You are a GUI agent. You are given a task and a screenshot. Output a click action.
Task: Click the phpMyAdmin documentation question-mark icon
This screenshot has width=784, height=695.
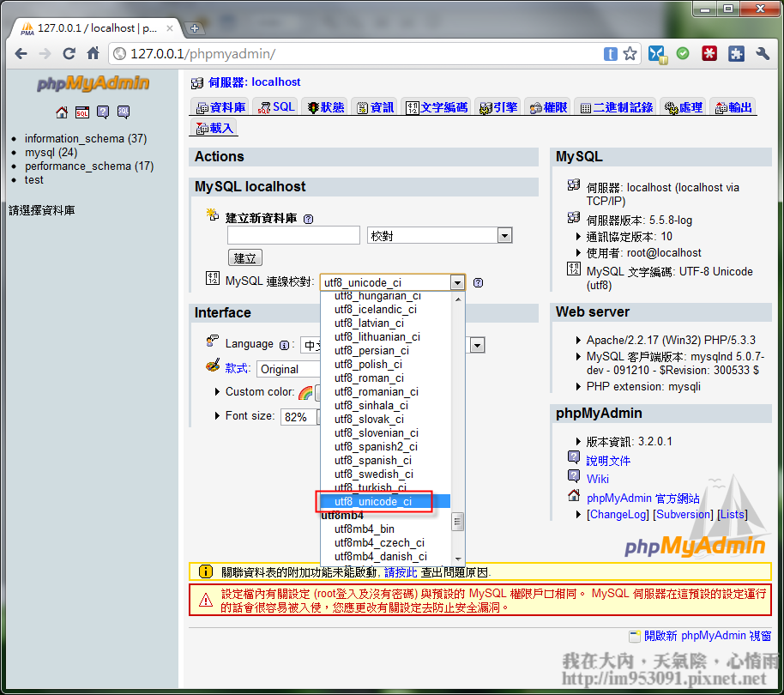(103, 112)
